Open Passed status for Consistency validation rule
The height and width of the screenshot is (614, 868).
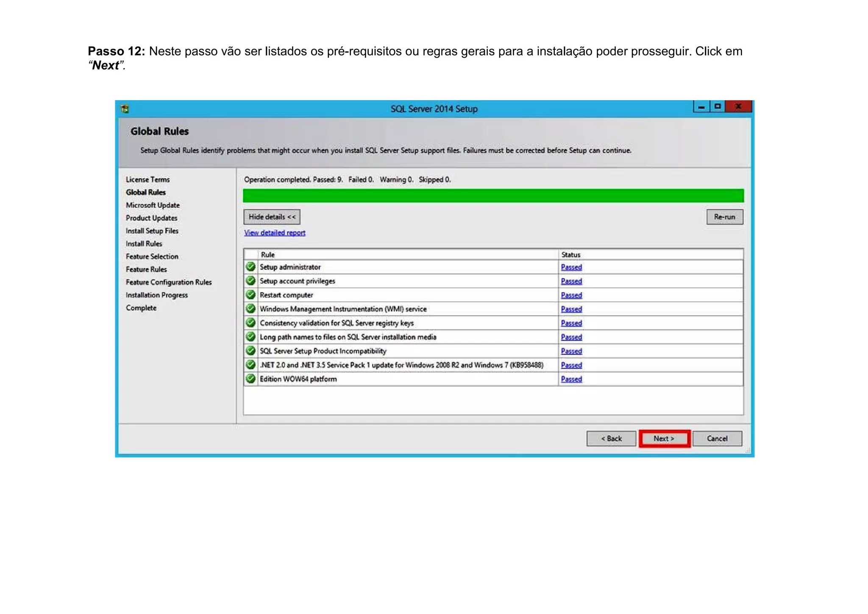571,323
